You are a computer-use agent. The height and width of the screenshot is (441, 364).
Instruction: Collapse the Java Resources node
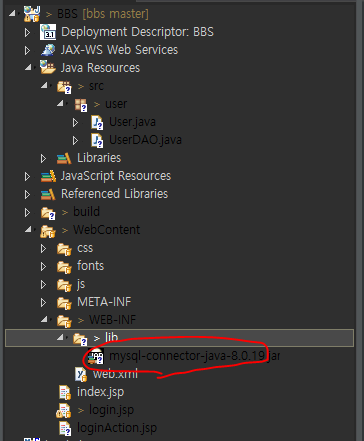click(28, 67)
